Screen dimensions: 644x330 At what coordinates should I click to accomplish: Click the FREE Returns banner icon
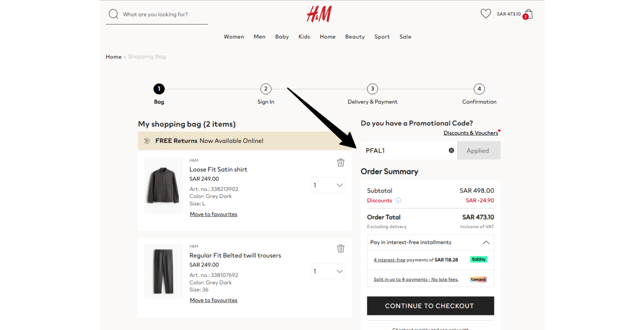147,140
